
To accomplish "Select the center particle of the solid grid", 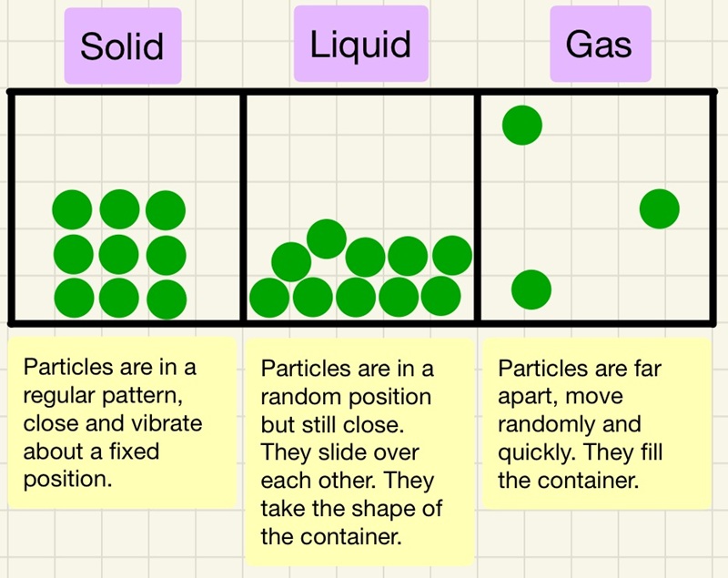I will tap(119, 253).
